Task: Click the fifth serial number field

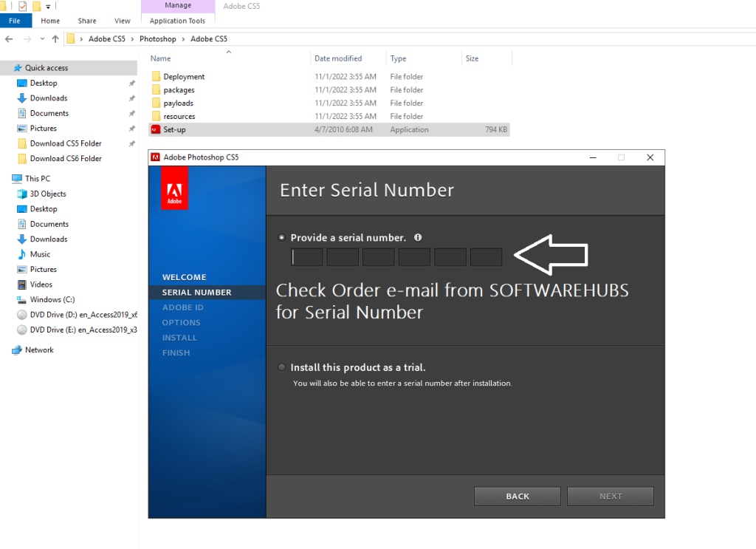Action: [x=450, y=257]
